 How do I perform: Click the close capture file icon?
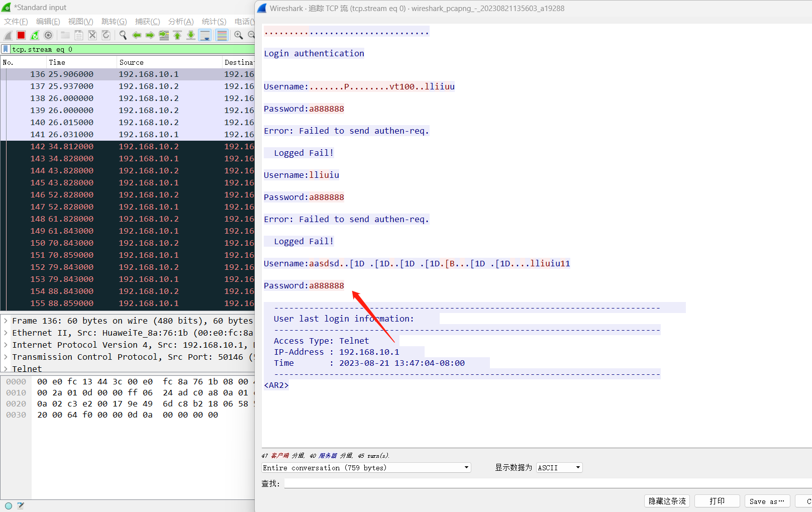click(92, 35)
